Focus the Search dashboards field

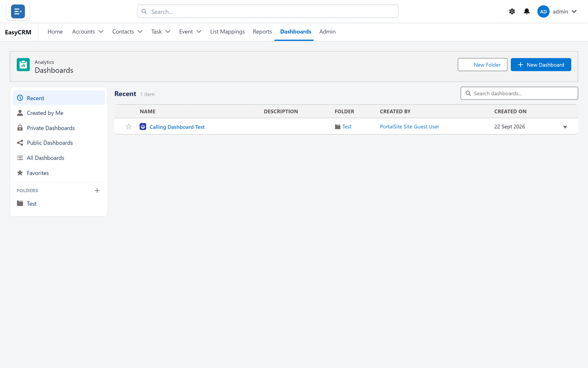519,93
